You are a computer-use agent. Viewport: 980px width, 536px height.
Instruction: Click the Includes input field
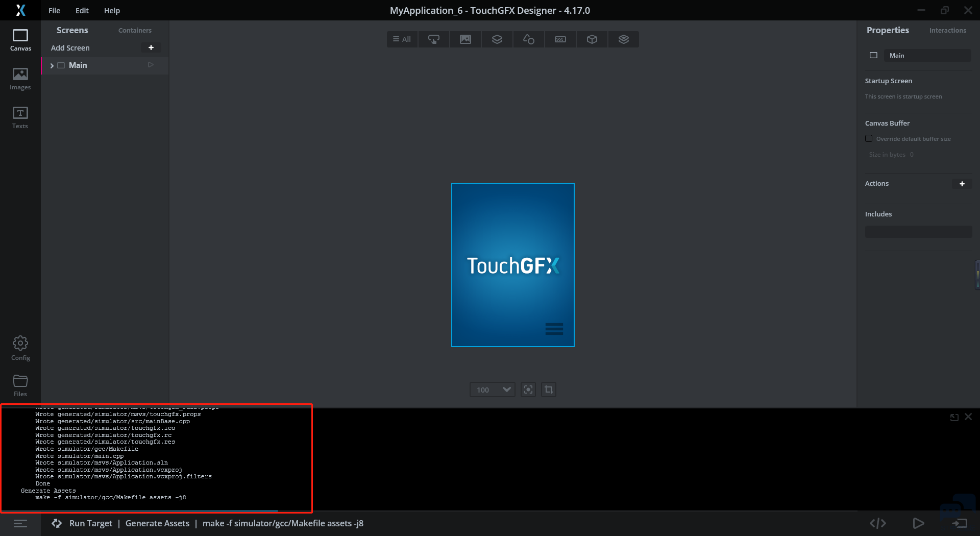point(918,232)
